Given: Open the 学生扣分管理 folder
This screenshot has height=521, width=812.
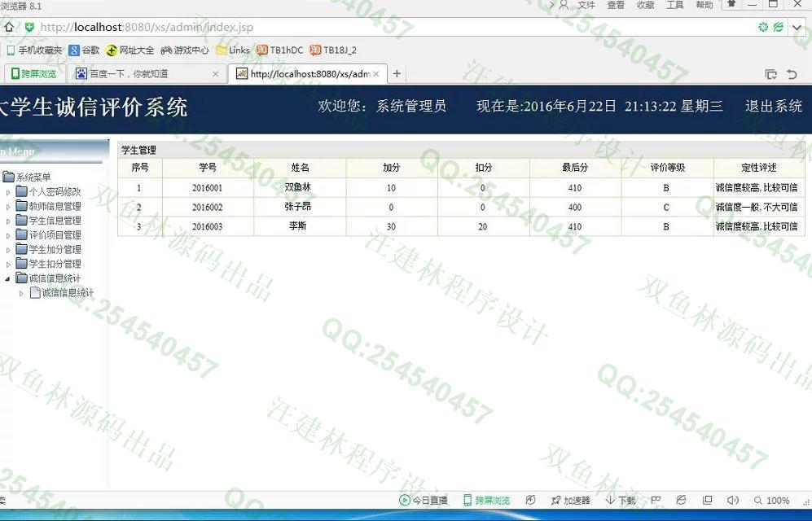Looking at the screenshot, I should click(x=48, y=264).
